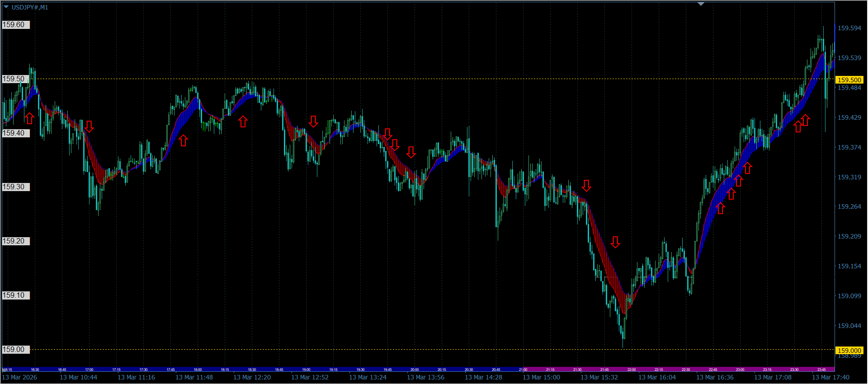Click the USDJPY#,M1 chart title label

pos(30,7)
